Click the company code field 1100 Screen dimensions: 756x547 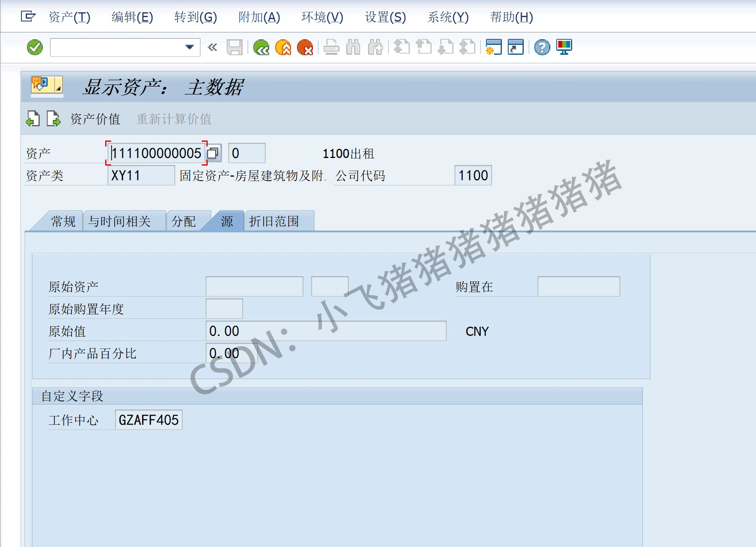[x=473, y=175]
